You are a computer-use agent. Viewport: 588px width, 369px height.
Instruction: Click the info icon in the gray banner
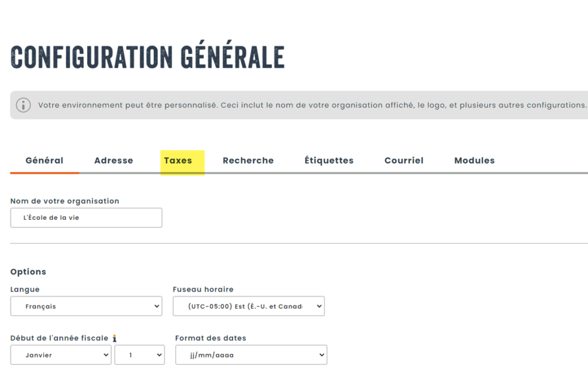click(x=23, y=105)
